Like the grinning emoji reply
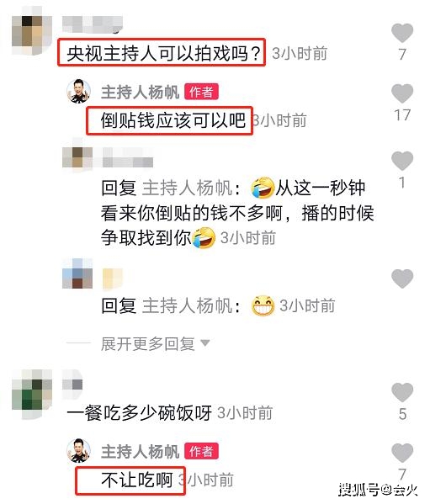Viewport: 430px width, 504px height. click(402, 279)
